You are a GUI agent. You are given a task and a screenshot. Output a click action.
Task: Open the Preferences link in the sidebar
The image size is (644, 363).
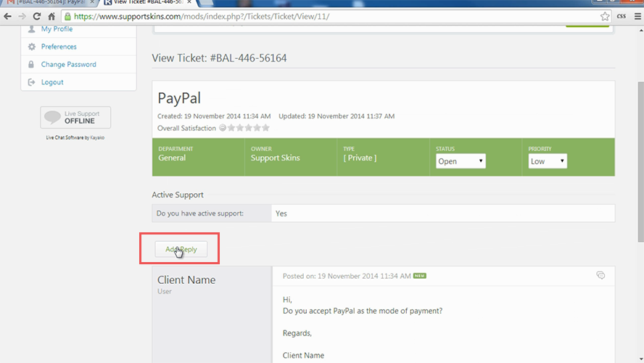tap(59, 46)
